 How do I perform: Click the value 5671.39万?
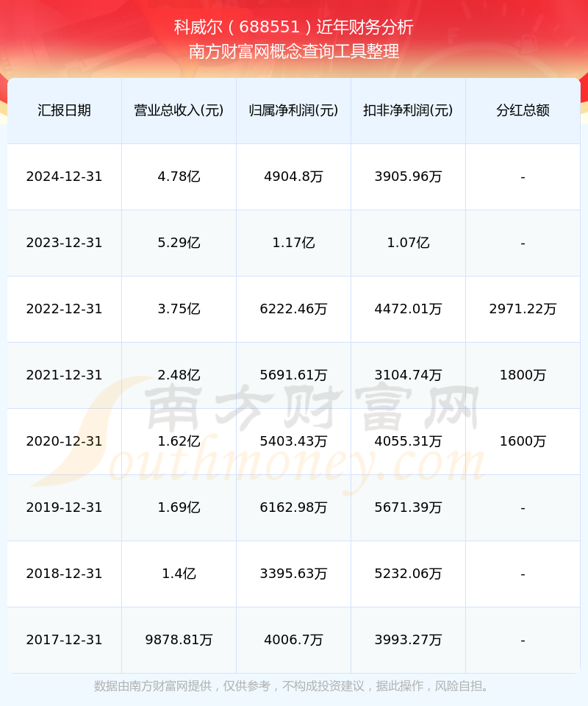pos(408,507)
